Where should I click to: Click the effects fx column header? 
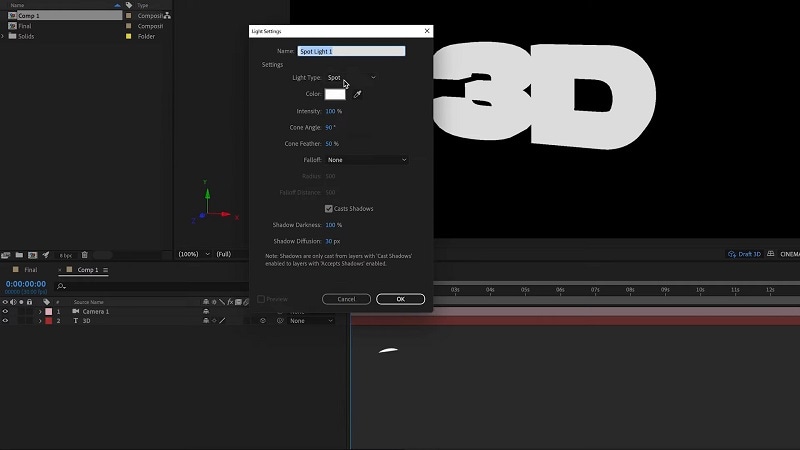coord(230,302)
